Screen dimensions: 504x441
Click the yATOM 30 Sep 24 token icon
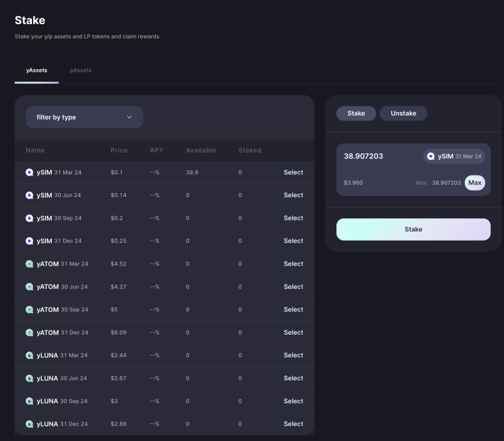click(x=29, y=309)
